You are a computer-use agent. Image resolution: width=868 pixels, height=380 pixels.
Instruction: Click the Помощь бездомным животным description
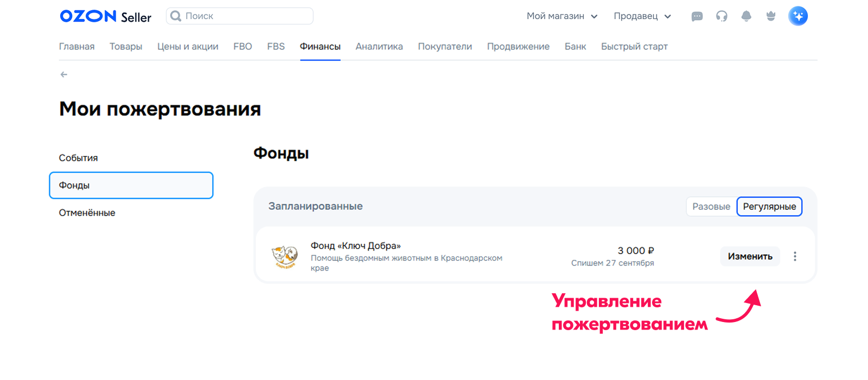pyautogui.click(x=406, y=263)
